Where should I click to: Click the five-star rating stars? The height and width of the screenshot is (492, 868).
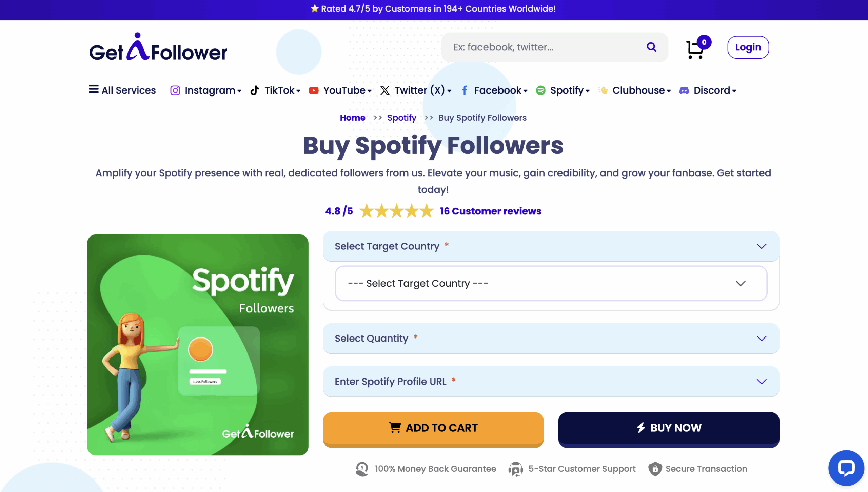coord(396,211)
